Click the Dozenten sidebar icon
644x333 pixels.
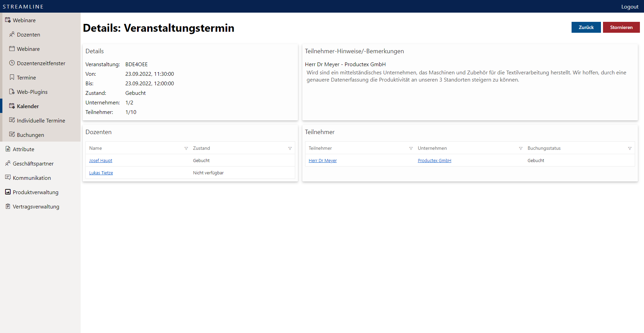click(x=12, y=34)
